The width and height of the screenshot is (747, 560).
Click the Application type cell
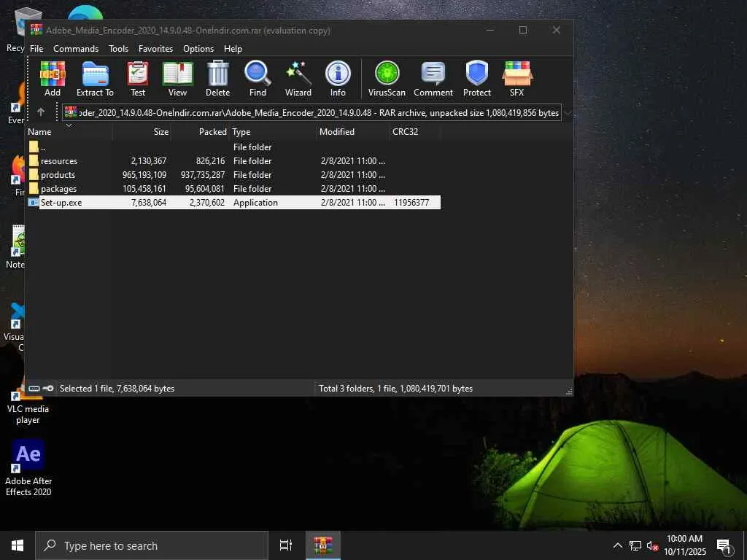pos(255,203)
